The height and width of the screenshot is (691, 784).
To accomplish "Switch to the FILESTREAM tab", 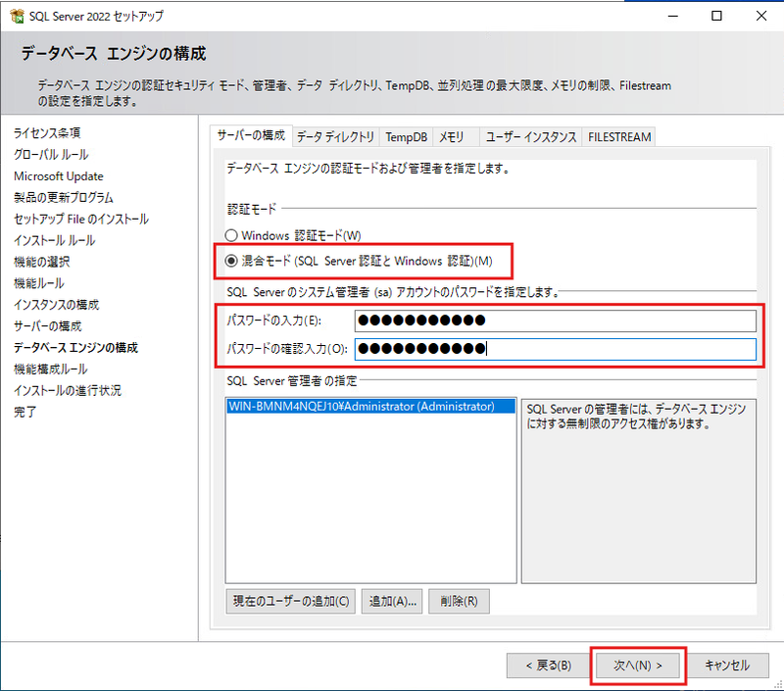I will pyautogui.click(x=619, y=137).
